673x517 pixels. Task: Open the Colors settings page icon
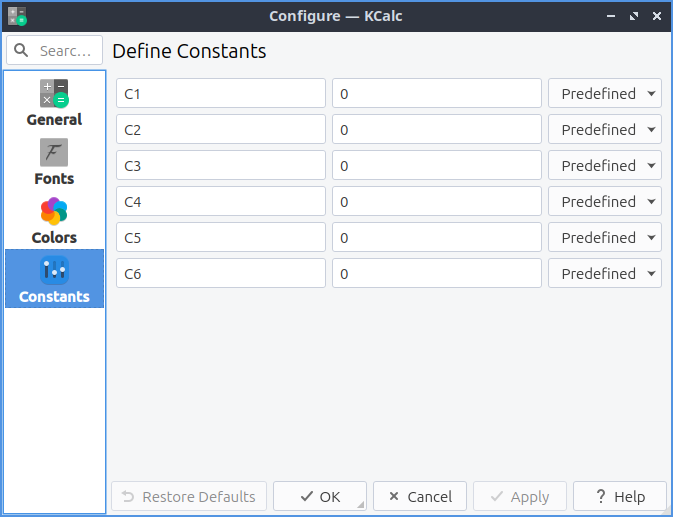(54, 212)
